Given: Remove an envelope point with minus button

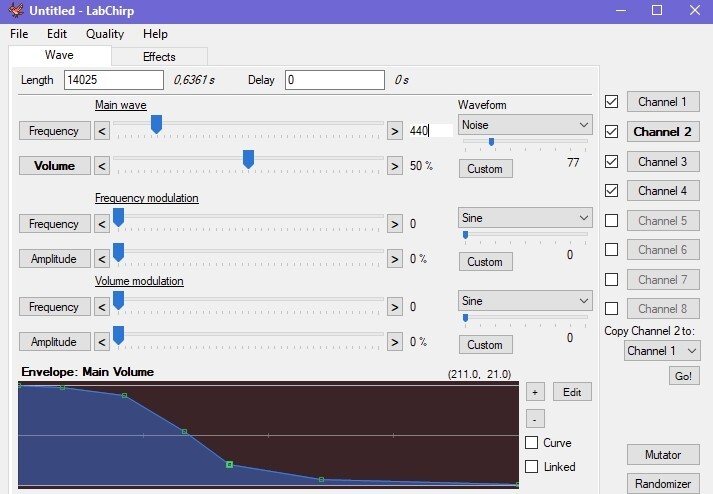Looking at the screenshot, I should tap(535, 419).
